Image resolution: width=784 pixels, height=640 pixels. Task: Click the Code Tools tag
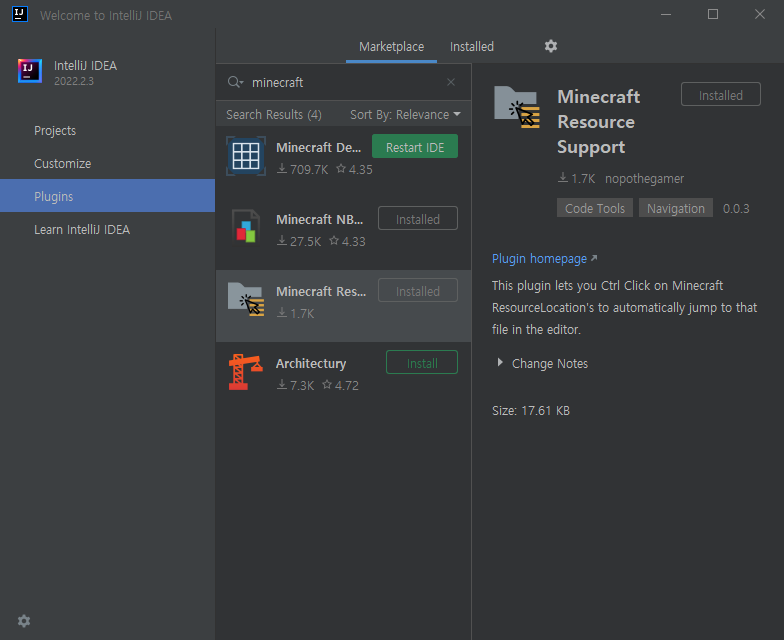(x=594, y=208)
